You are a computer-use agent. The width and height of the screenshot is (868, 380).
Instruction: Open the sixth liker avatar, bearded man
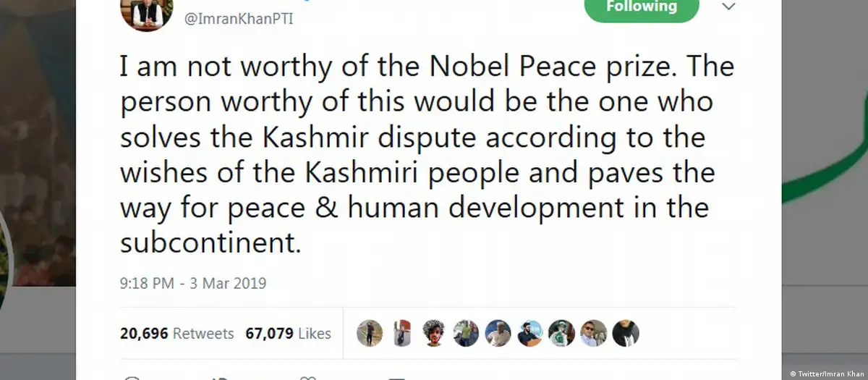(x=529, y=333)
